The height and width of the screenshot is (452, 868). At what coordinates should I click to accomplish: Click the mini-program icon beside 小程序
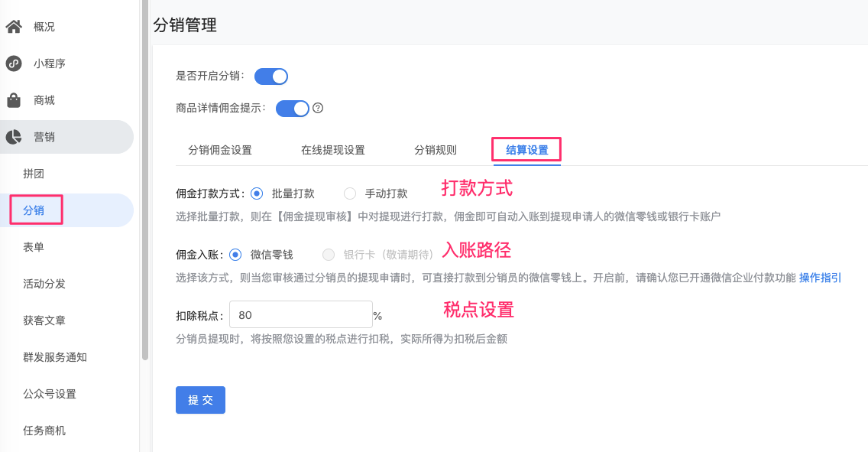(14, 63)
